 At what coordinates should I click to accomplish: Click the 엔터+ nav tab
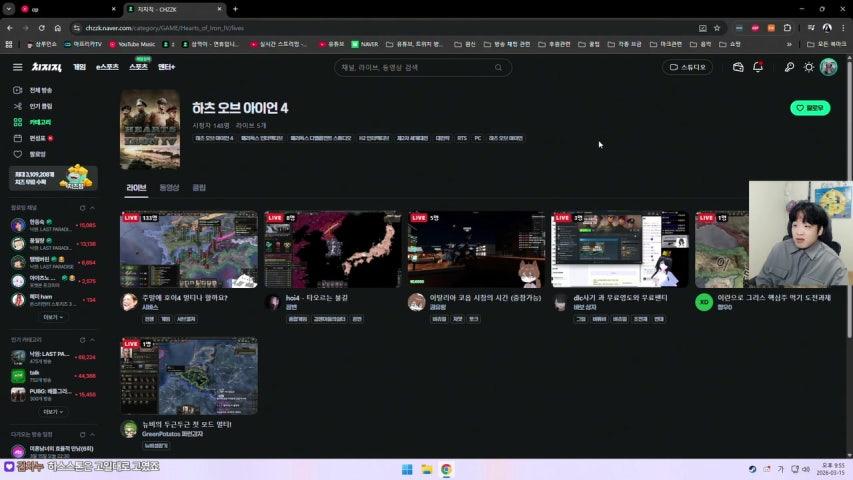point(166,67)
